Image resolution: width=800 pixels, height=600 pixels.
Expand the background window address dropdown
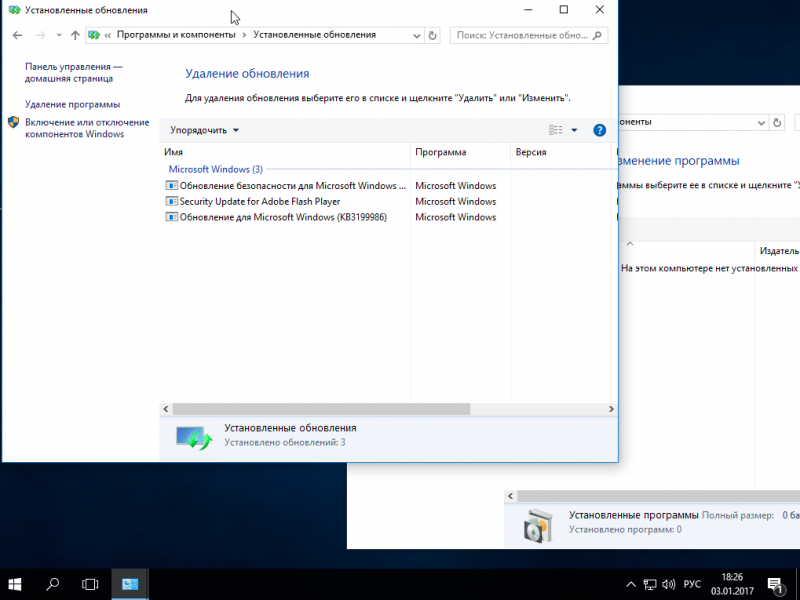click(x=761, y=123)
